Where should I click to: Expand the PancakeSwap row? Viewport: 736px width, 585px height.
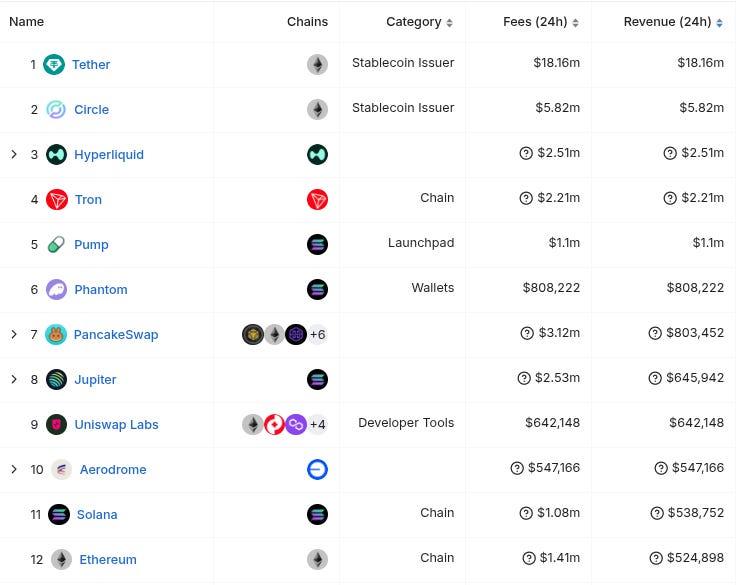[14, 334]
